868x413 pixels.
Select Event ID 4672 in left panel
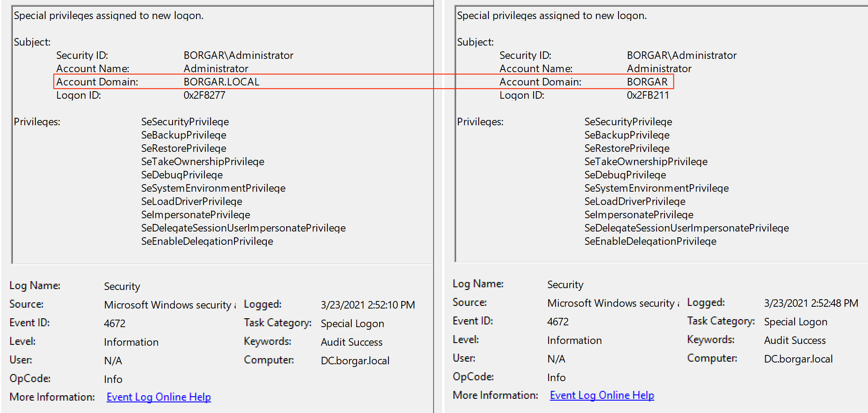[x=115, y=324]
